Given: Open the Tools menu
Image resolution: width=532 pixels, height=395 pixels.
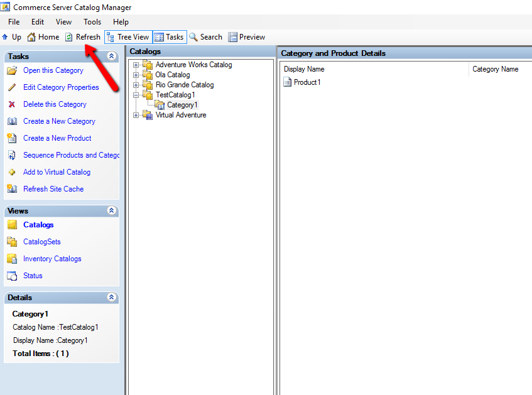Looking at the screenshot, I should [92, 22].
